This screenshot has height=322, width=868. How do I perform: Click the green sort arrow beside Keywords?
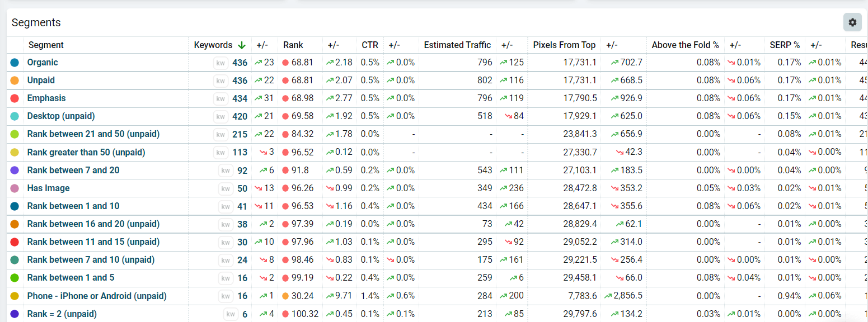[x=242, y=45]
